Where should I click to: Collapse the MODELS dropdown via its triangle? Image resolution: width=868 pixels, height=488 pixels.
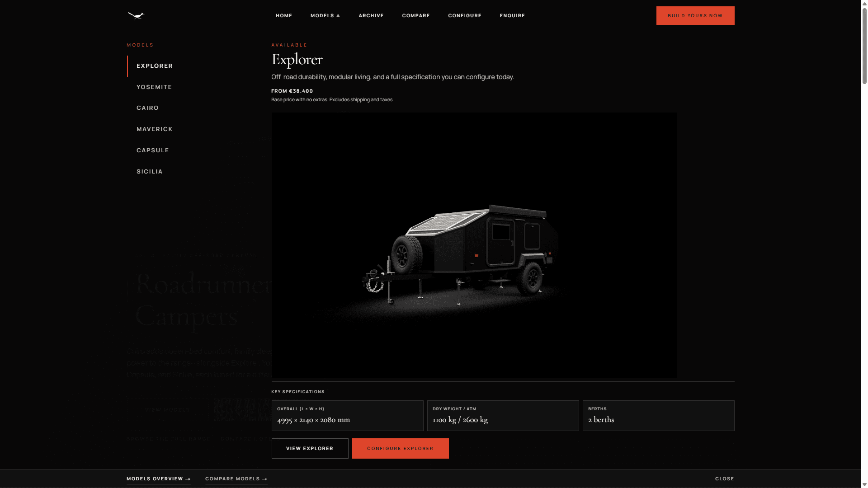coord(338,15)
